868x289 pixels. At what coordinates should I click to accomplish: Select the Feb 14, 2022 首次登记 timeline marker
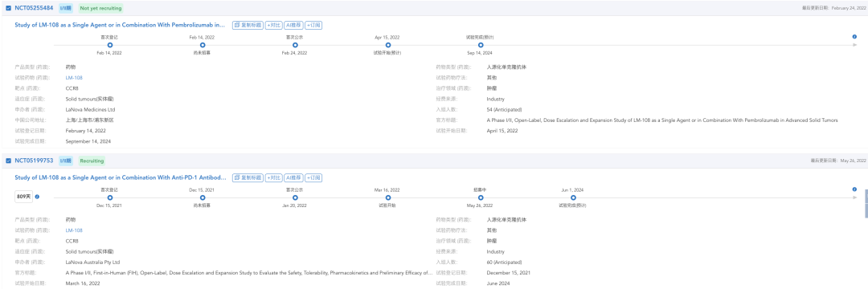[109, 45]
